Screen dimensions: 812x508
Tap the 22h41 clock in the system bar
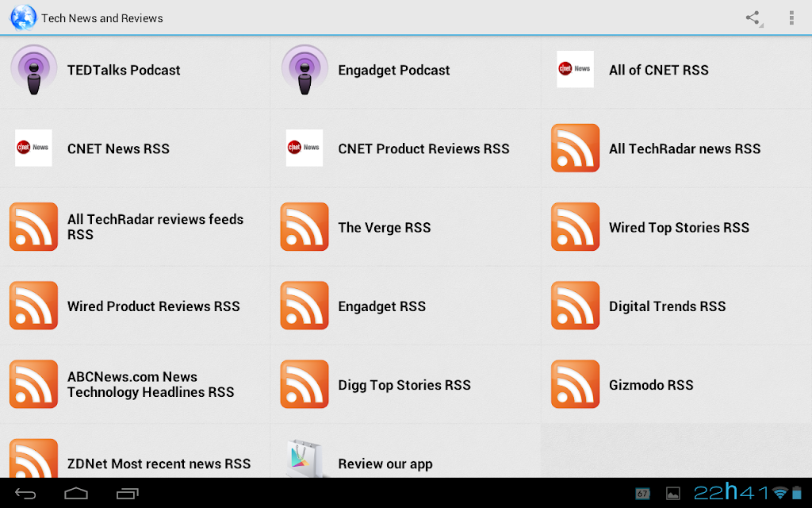pyautogui.click(x=730, y=491)
